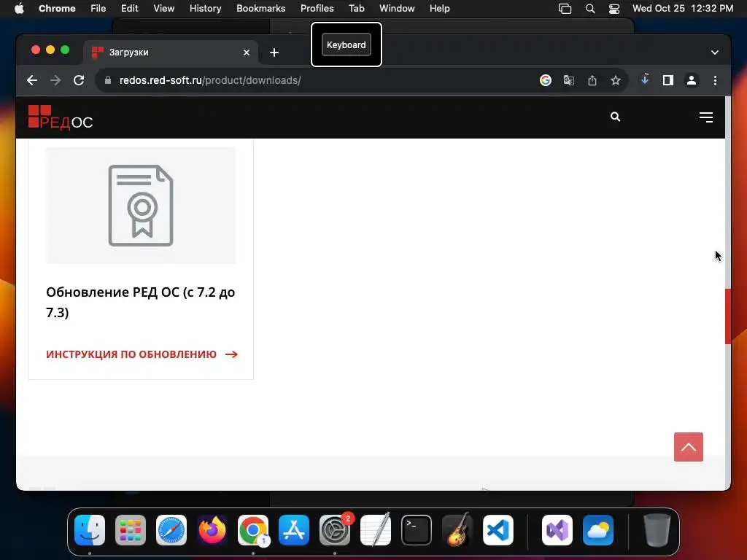Click the date and time in menu bar
The width and height of the screenshot is (747, 560).
[x=683, y=9]
